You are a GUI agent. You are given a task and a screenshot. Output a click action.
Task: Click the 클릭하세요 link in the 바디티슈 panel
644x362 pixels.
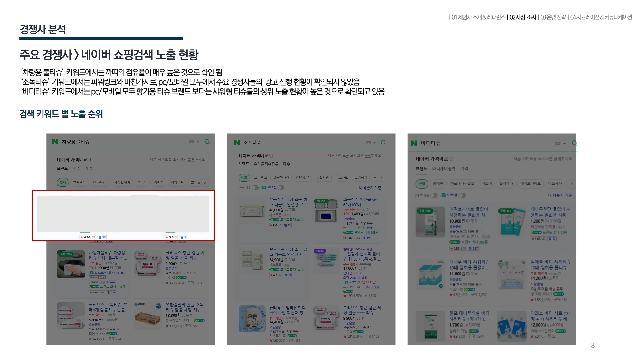click(x=563, y=159)
